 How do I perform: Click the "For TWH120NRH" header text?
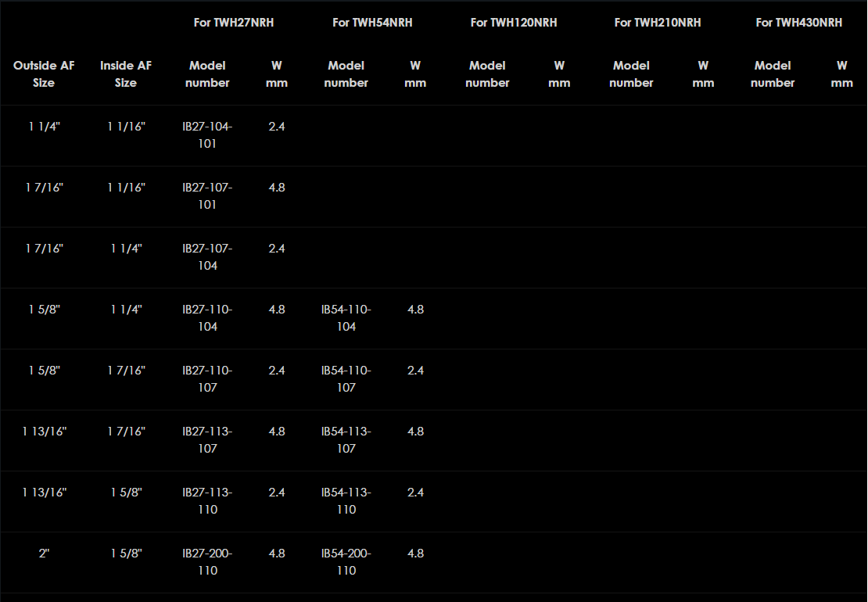pos(514,23)
